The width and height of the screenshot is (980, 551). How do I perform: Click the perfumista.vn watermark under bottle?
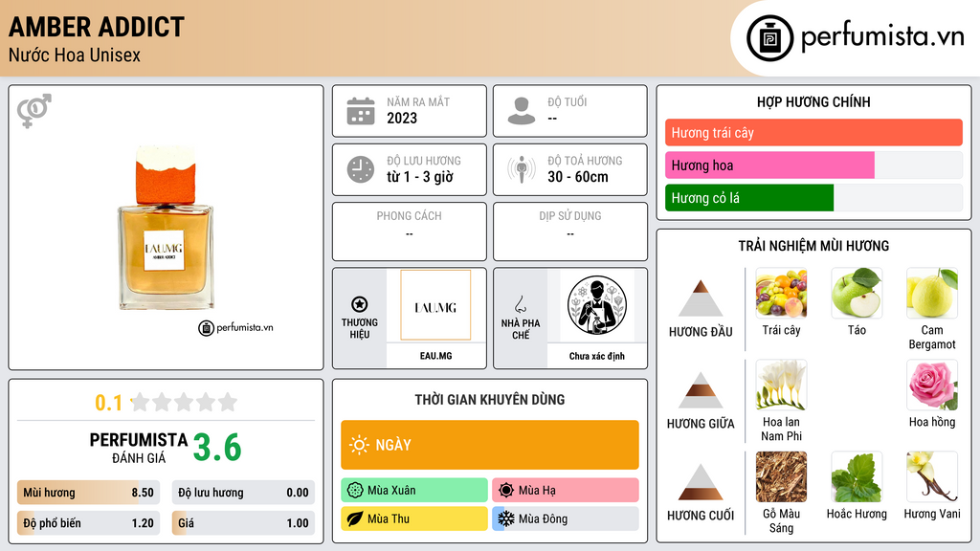tap(235, 327)
